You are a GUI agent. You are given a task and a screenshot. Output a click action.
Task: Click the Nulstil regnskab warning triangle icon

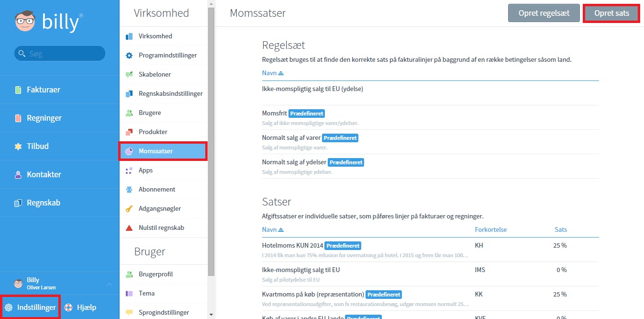(129, 228)
